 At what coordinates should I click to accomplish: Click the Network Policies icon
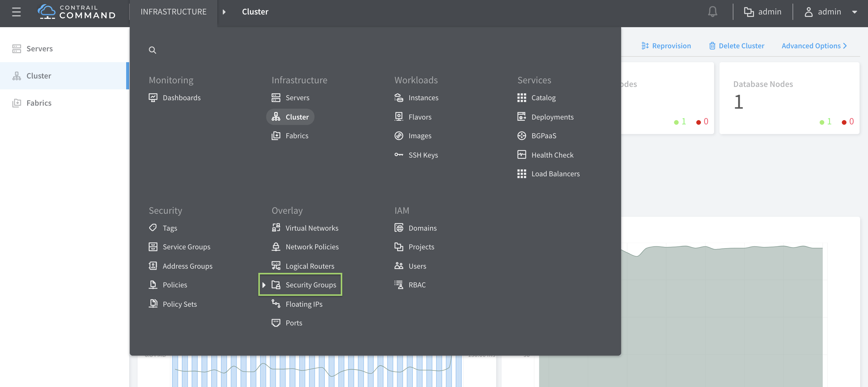click(x=276, y=247)
